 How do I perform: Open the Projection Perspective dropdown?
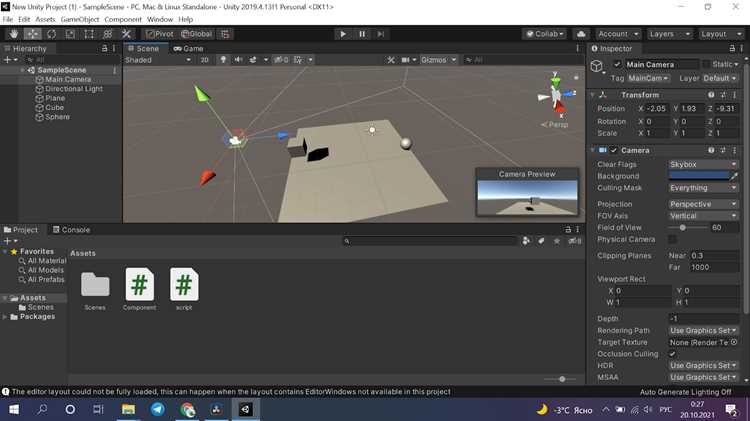pos(703,204)
